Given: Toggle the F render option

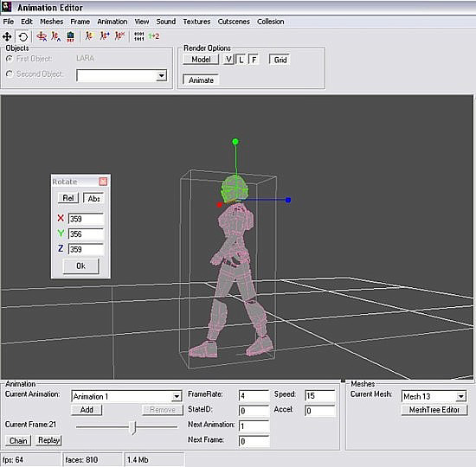Looking at the screenshot, I should (x=254, y=60).
